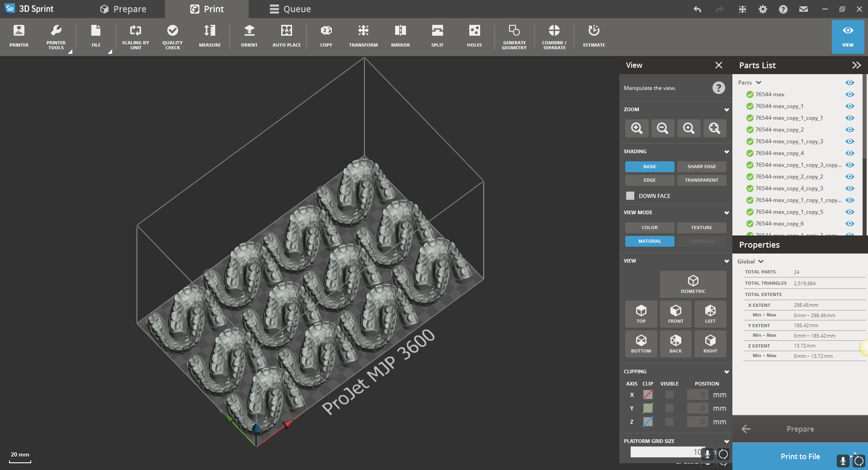Select the Combine/Separate tool
The height and width of the screenshot is (470, 868).
(x=554, y=36)
